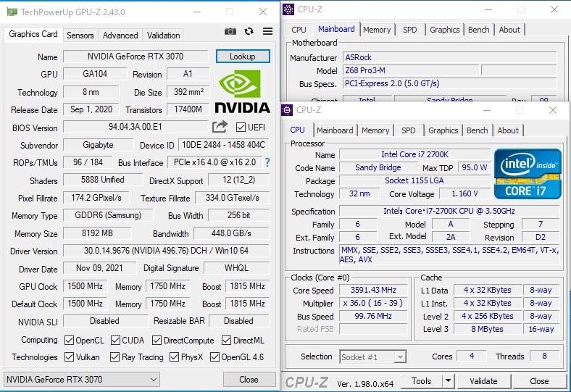Screen dimensions: 571x392
Task: Click the Bus Interface value PCIe x16 4.0
Action: (x=215, y=162)
